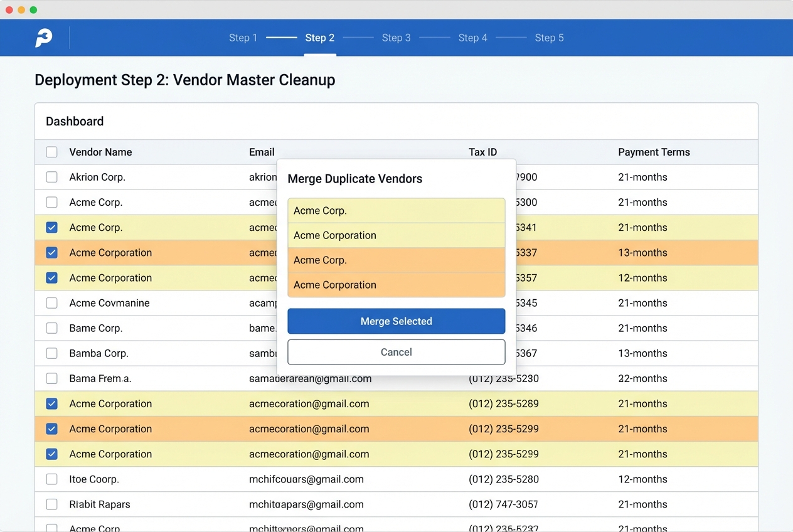Click the Merge Selected button
Screen dimensions: 793x532
click(396, 321)
